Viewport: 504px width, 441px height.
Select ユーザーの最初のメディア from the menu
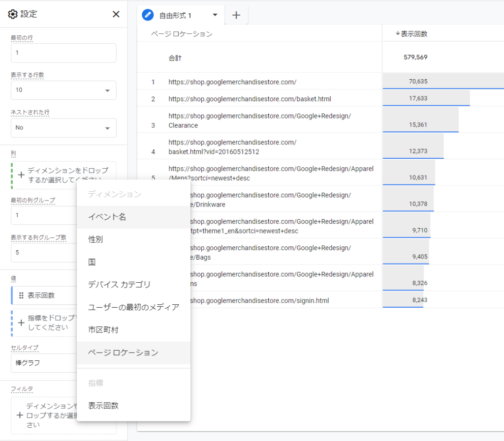click(134, 307)
